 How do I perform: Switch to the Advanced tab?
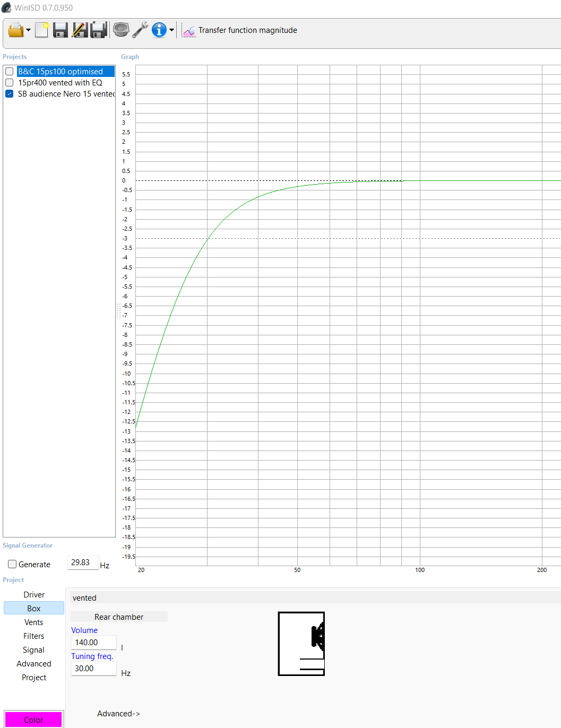point(34,664)
